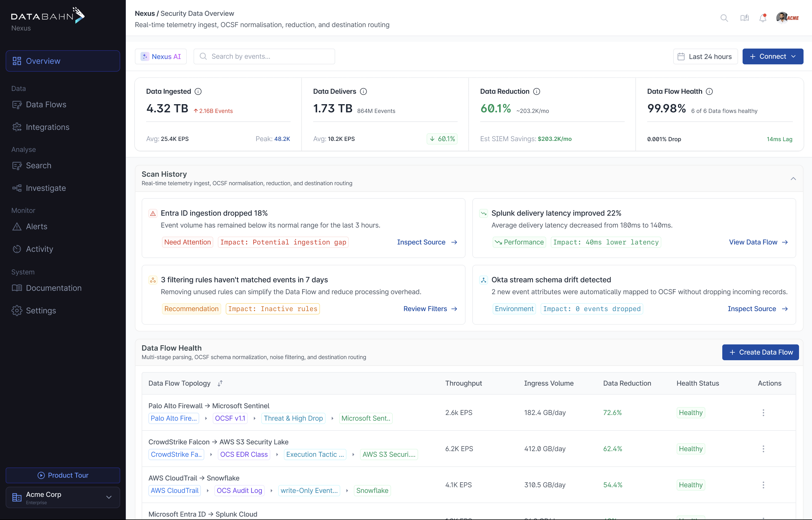812x520 pixels.
Task: Collapse the Scan History section
Action: (x=793, y=179)
